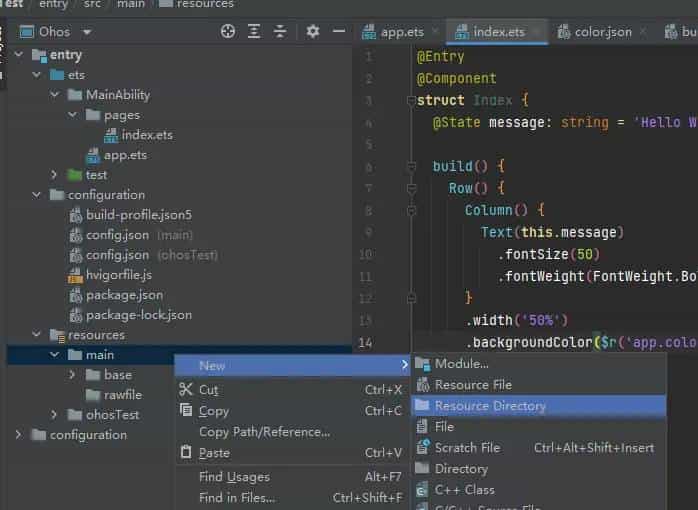Viewport: 698px width, 510px height.
Task: Click the Expand All icon in project toolbar
Action: tap(254, 32)
